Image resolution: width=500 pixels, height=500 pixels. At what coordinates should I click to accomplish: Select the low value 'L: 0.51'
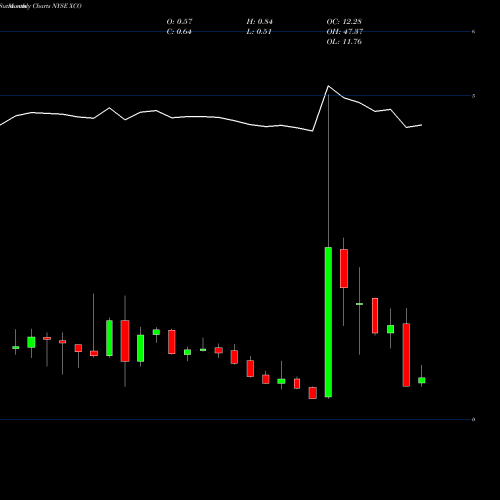[259, 32]
